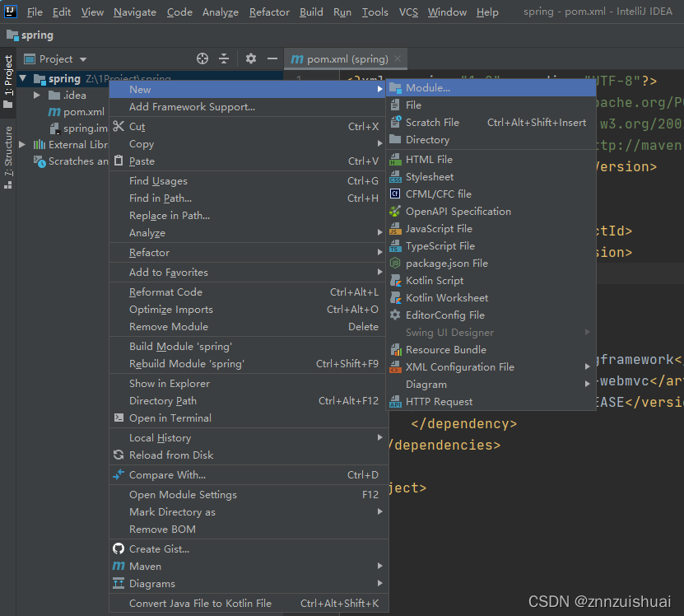Click Show in Explorer

click(249, 384)
